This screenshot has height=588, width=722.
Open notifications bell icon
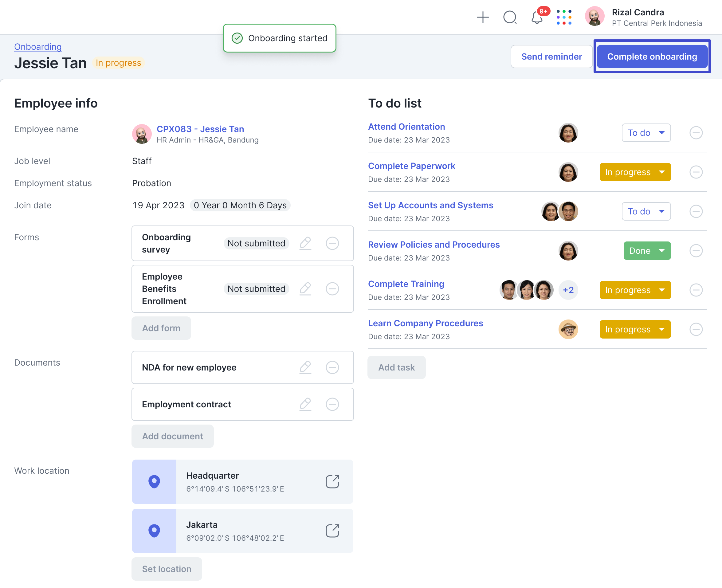pos(537,18)
